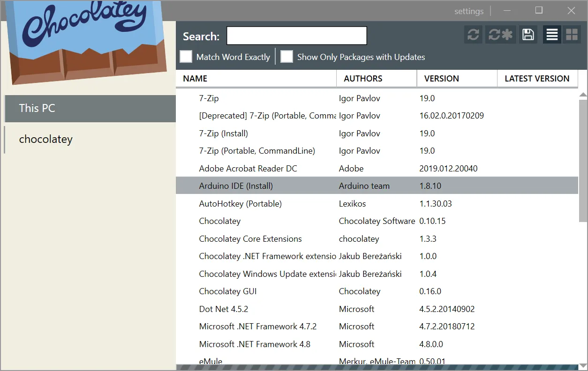
Task: Switch to tile grid view layout
Action: 572,35
